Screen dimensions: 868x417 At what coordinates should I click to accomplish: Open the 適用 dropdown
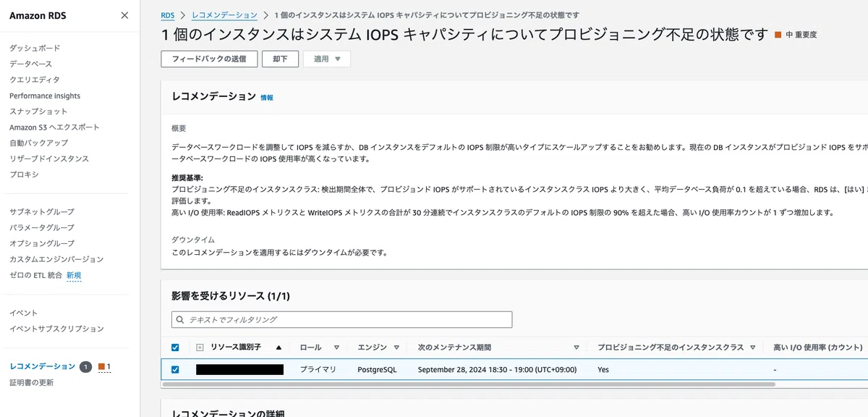[328, 59]
